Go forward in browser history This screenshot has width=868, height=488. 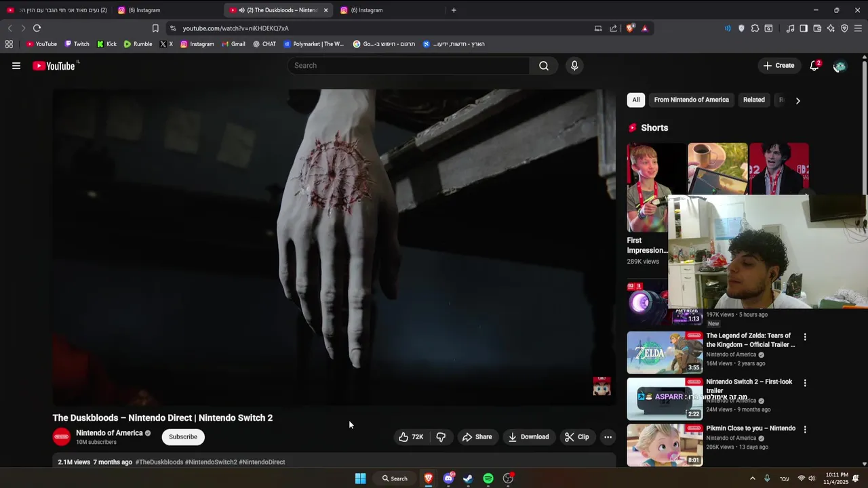pyautogui.click(x=22, y=28)
